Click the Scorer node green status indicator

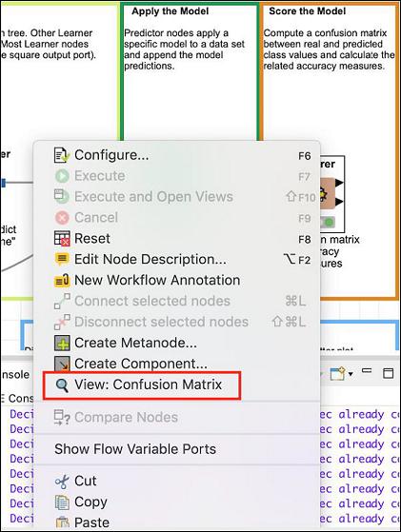point(329,223)
